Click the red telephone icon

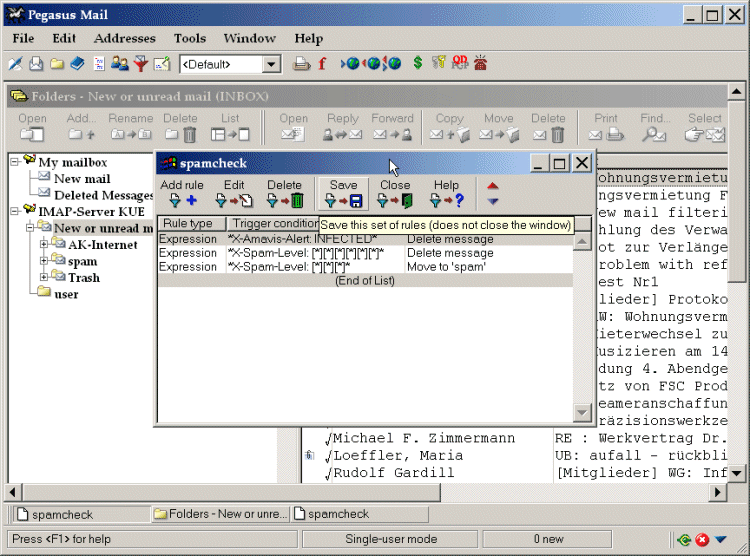[480, 63]
